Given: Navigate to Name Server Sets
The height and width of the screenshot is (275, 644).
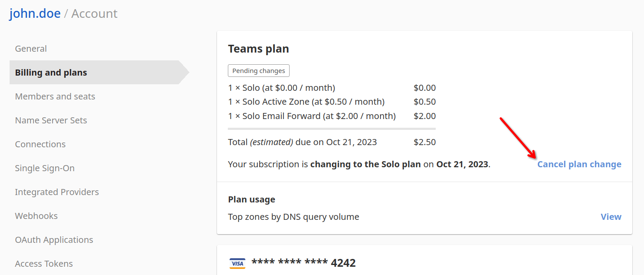Looking at the screenshot, I should [x=51, y=120].
